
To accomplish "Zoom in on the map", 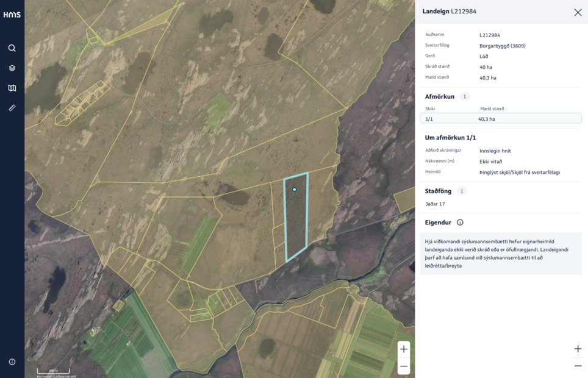I will pos(404,349).
